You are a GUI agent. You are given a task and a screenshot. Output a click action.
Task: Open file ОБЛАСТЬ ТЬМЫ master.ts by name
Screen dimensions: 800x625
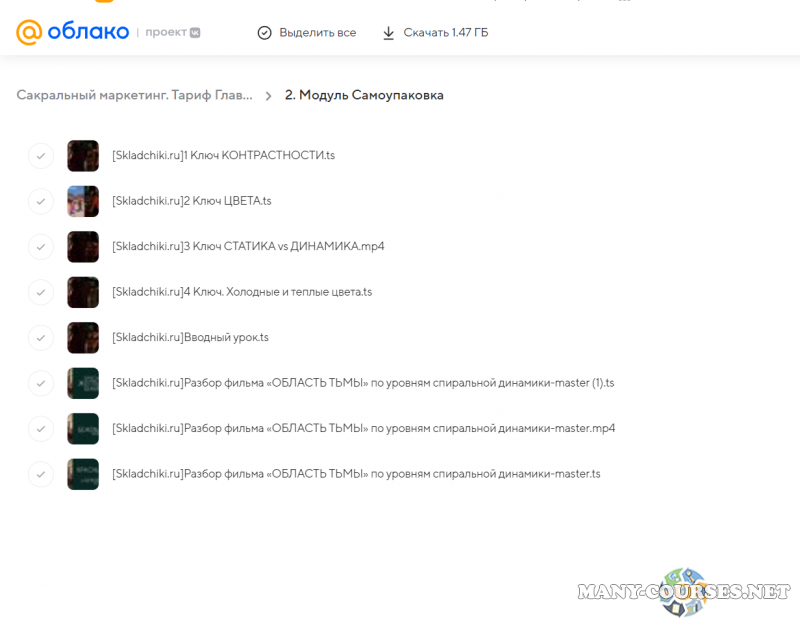[356, 473]
